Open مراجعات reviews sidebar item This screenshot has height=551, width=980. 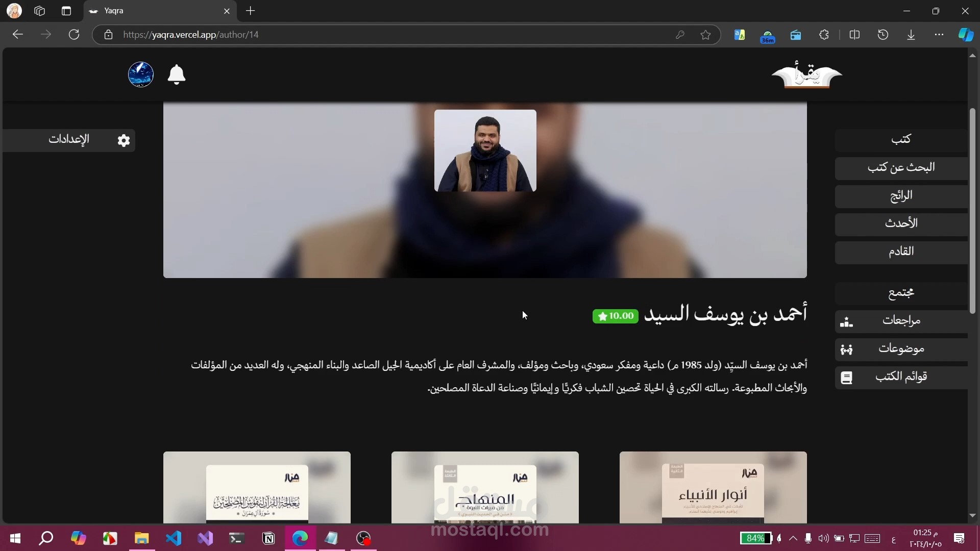click(901, 321)
